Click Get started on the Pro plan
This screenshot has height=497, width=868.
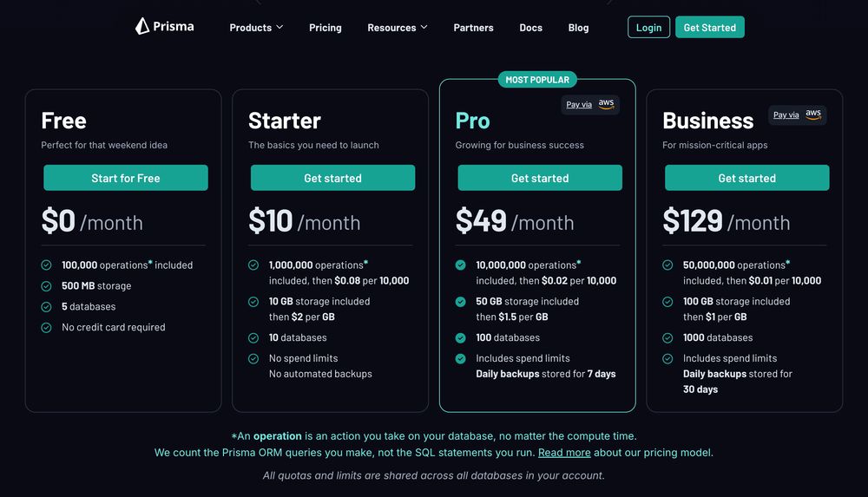click(x=540, y=178)
